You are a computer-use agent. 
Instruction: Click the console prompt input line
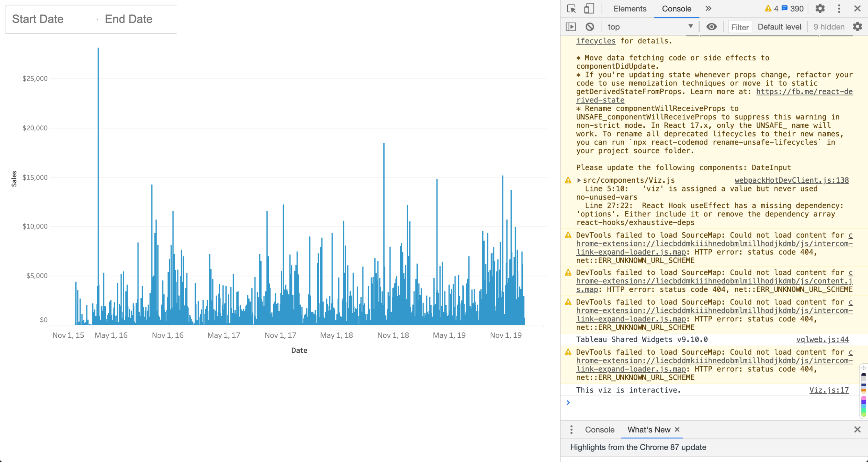coord(712,403)
